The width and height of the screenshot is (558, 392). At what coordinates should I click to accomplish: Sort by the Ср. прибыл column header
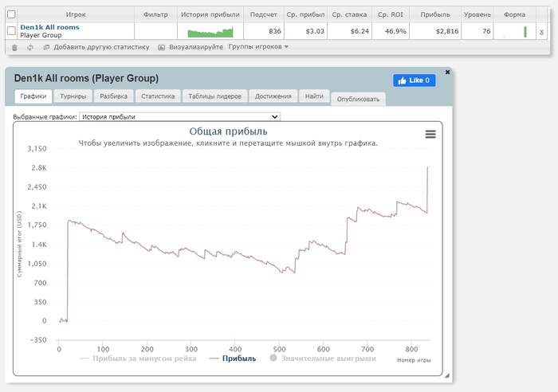[x=305, y=14]
